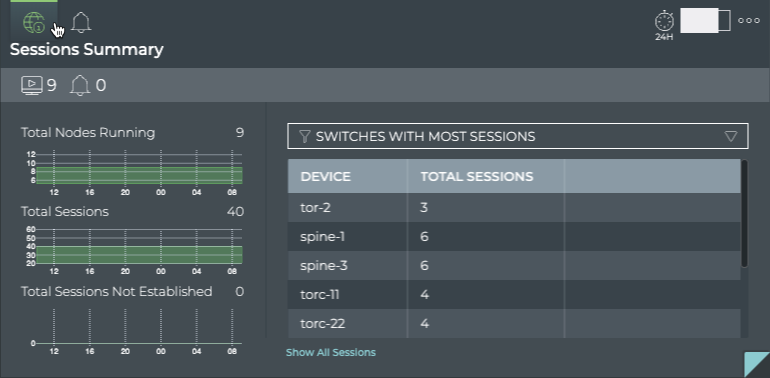Click the funnel filter icon
This screenshot has height=378, width=770.
tap(304, 136)
